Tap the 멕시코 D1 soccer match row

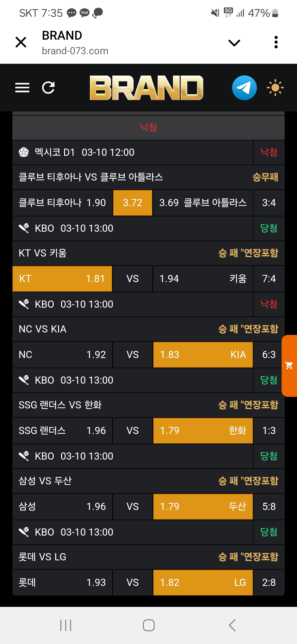click(x=133, y=152)
